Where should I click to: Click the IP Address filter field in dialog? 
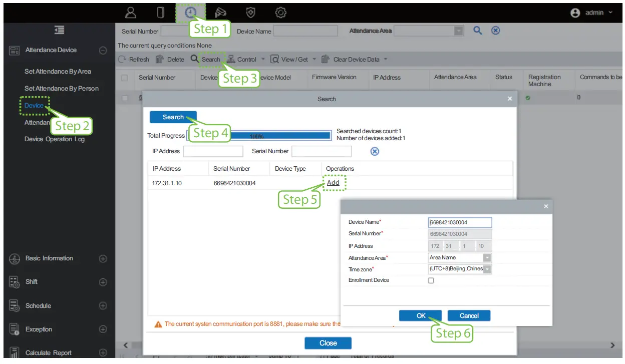213,151
